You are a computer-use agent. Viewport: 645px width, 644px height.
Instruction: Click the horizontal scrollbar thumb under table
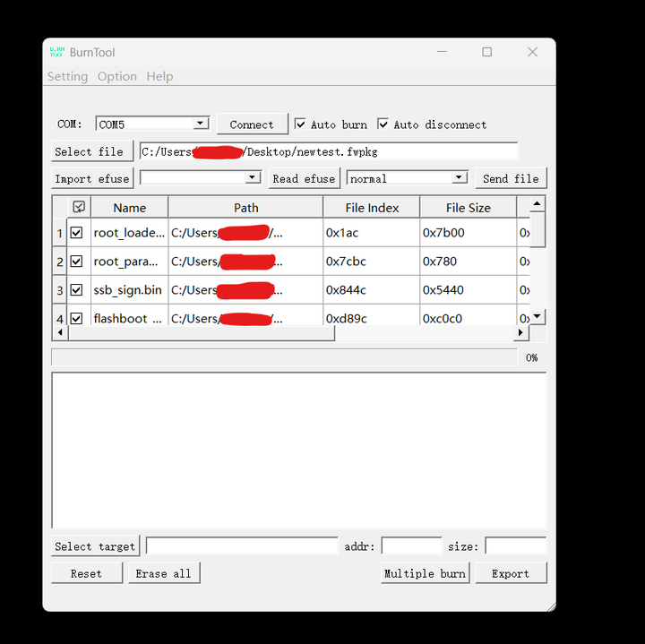(x=202, y=332)
